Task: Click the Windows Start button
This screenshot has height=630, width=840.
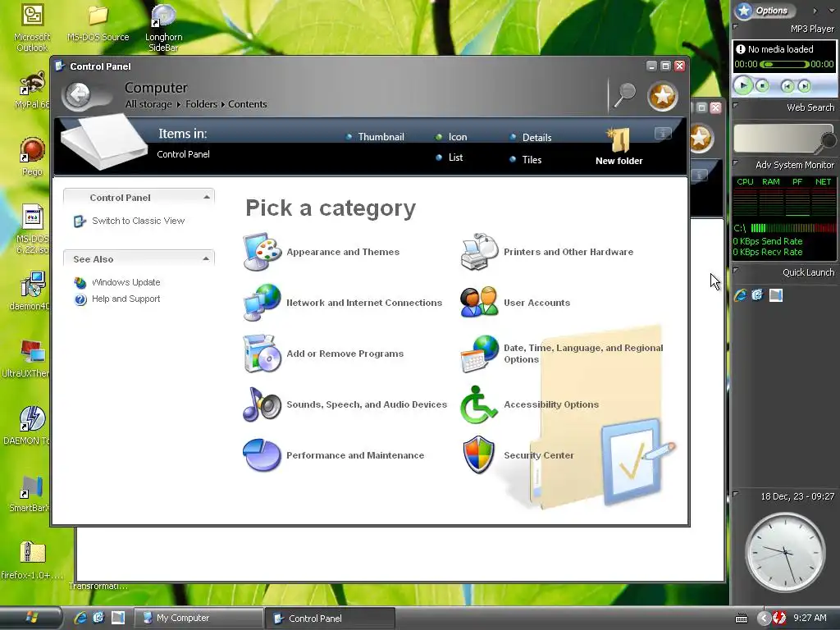Action: point(31,618)
